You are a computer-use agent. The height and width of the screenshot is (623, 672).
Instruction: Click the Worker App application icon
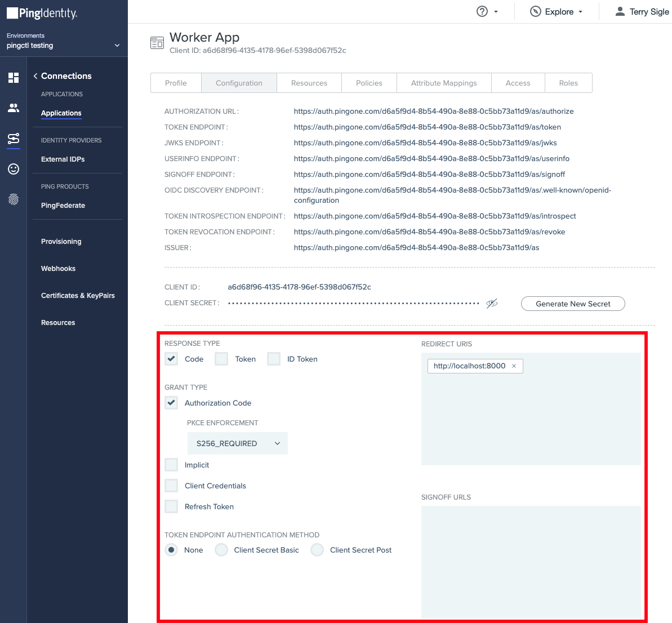pyautogui.click(x=157, y=42)
